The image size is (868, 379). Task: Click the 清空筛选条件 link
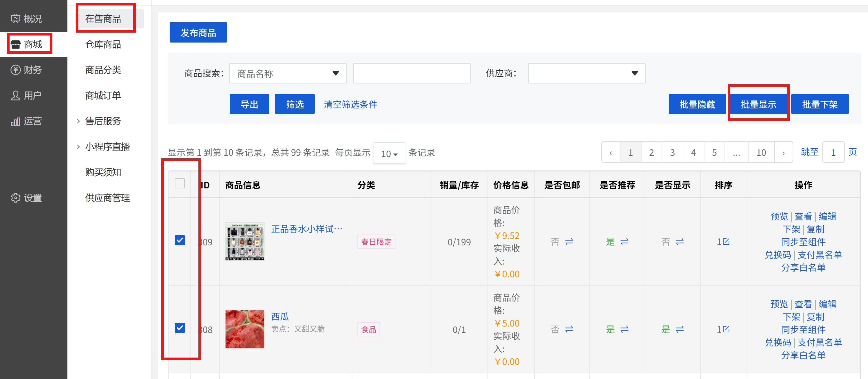pos(350,104)
